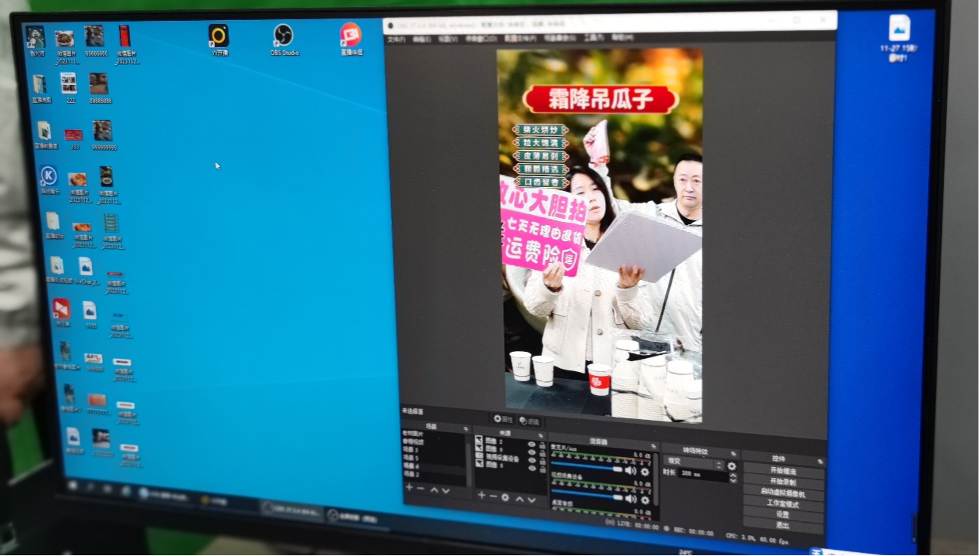Image resolution: width=980 pixels, height=556 pixels.
Task: Open source properties gear in sources toolbar
Action: [x=505, y=497]
